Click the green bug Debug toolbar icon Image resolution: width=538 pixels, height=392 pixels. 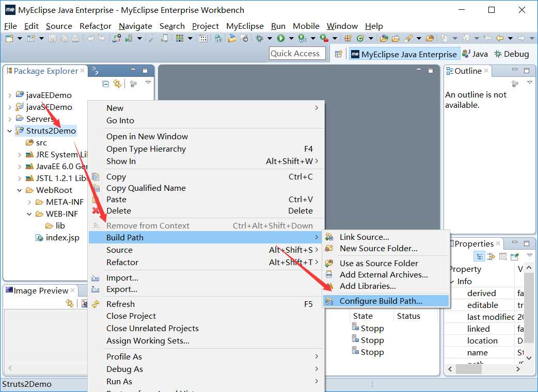[259, 38]
